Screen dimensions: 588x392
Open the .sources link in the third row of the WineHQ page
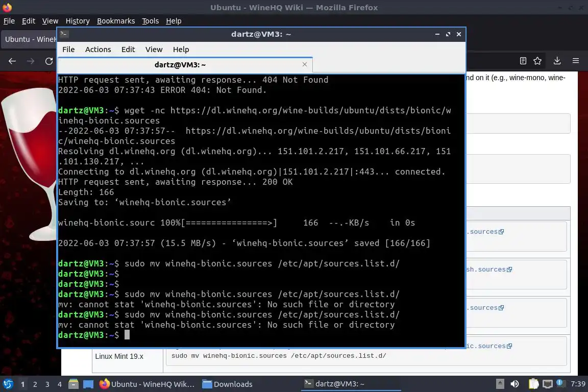(x=485, y=308)
